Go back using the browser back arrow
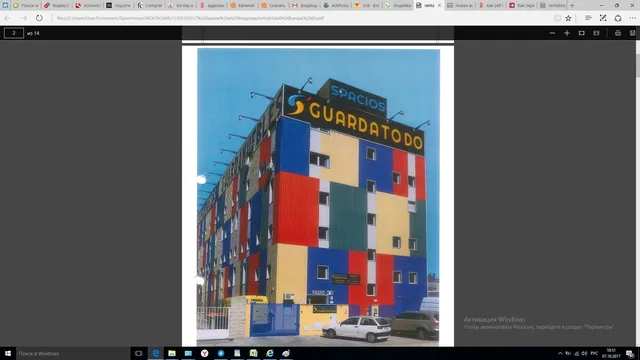The height and width of the screenshot is (360, 640). [x=8, y=18]
